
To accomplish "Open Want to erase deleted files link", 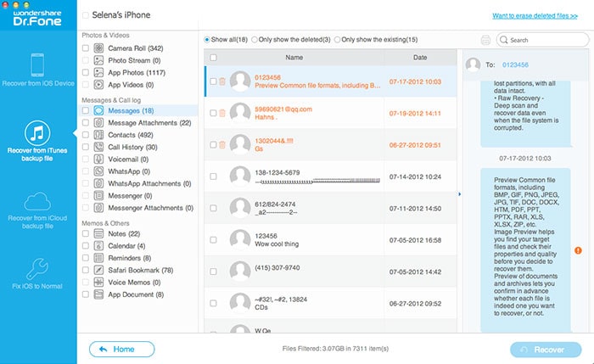I will click(535, 16).
